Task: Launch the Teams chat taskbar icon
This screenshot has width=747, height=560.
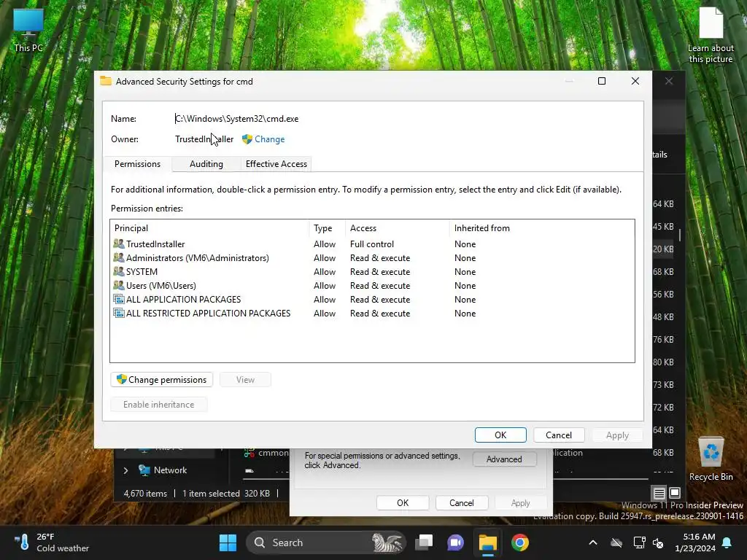Action: (x=455, y=542)
